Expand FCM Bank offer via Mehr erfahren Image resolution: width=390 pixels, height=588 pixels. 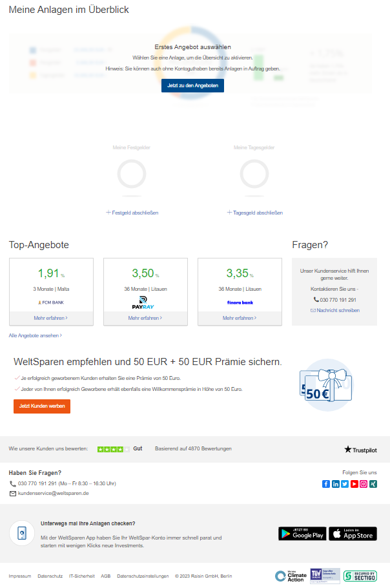[51, 318]
